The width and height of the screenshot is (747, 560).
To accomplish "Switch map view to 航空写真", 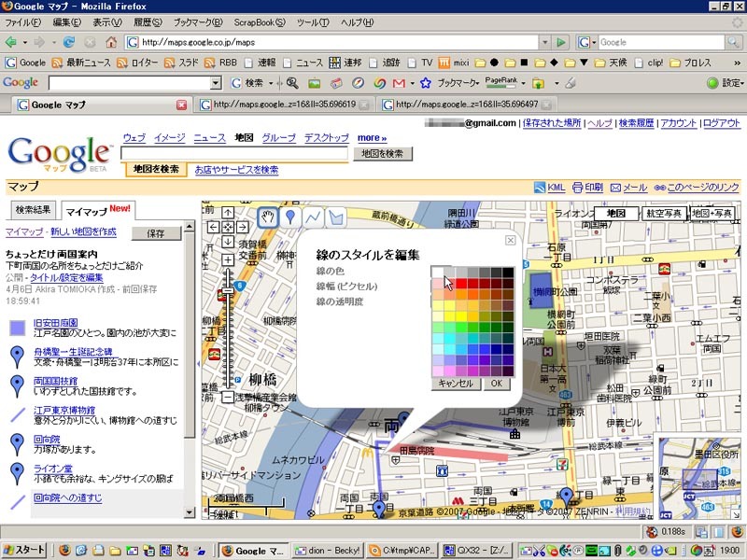I will (x=663, y=214).
